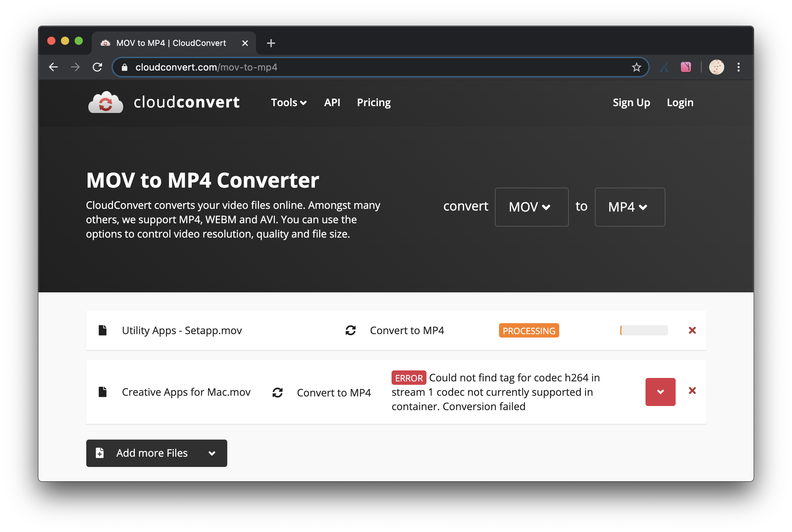Screen dimensions: 792x532
Task: Click the Login button
Action: (x=679, y=102)
